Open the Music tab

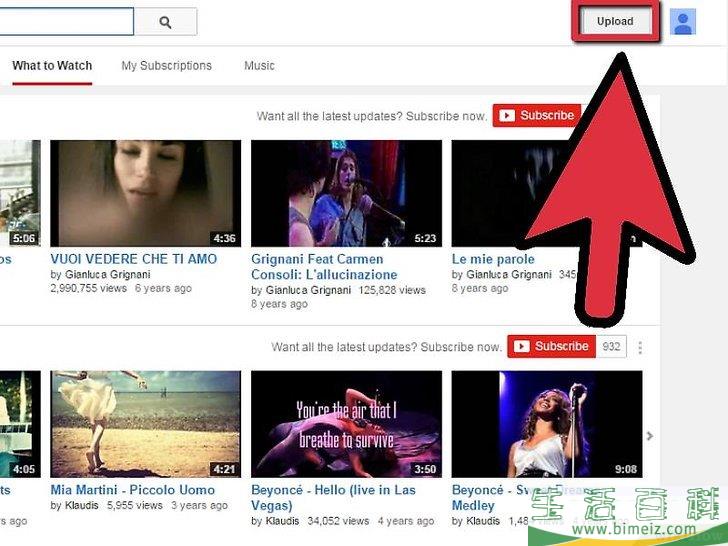(x=259, y=65)
